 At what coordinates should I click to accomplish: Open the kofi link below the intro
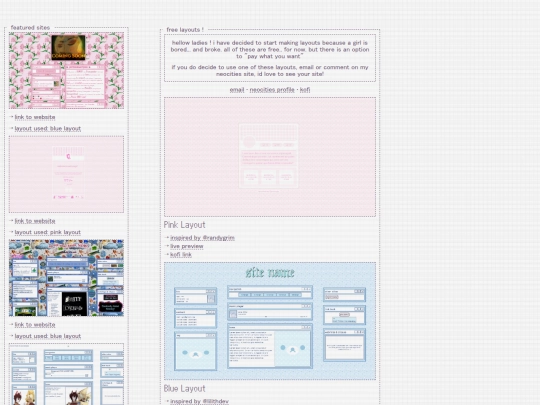click(x=305, y=90)
